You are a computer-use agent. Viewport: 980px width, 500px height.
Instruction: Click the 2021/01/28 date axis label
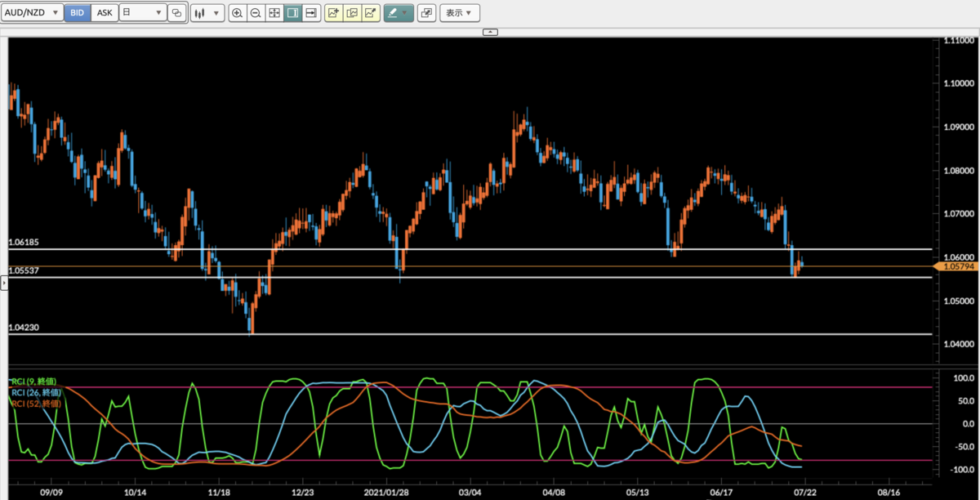[386, 493]
